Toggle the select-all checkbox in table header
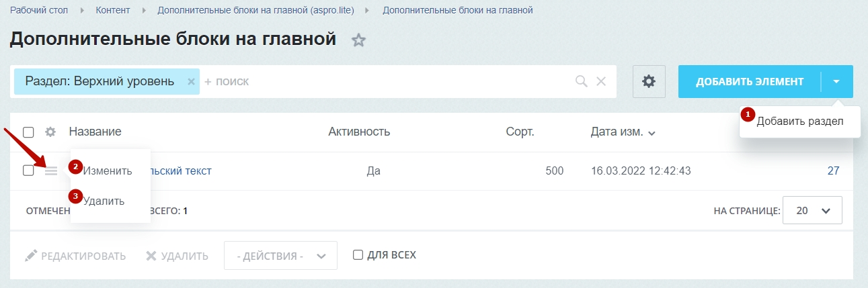This screenshot has width=868, height=288. (x=28, y=132)
